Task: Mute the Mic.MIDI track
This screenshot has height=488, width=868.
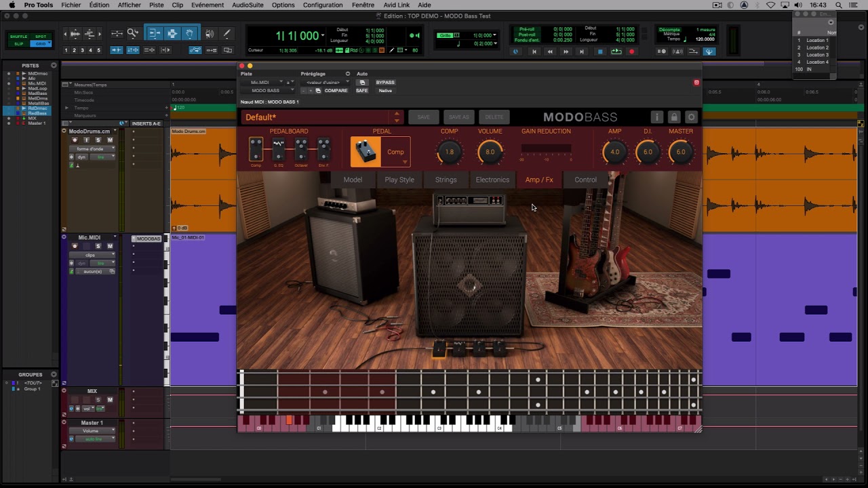Action: point(110,246)
